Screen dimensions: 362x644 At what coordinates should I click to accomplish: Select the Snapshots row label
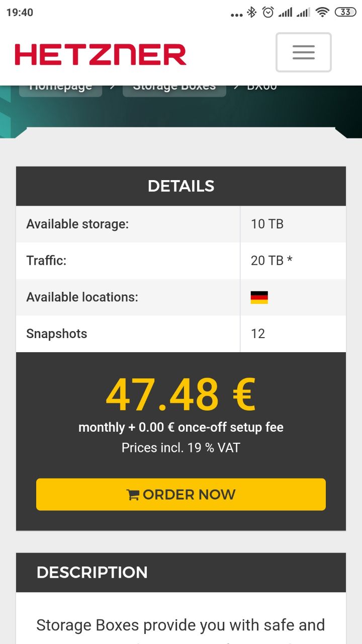pos(57,334)
